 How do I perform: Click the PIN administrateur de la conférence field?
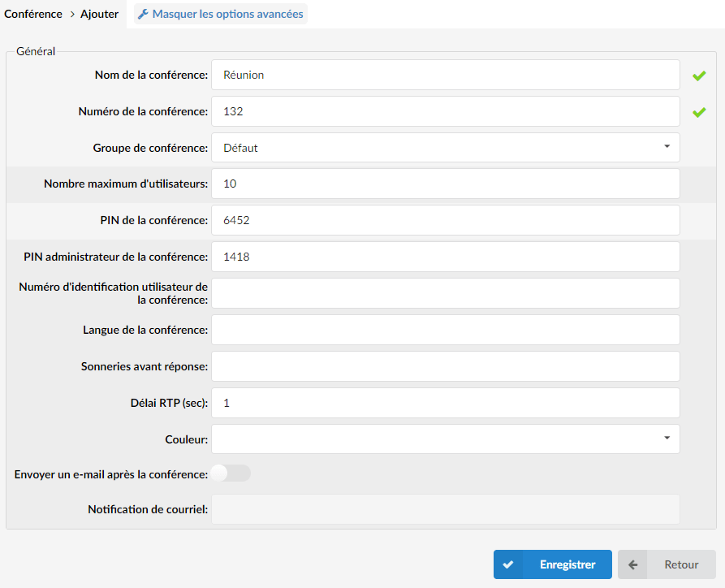pos(445,257)
